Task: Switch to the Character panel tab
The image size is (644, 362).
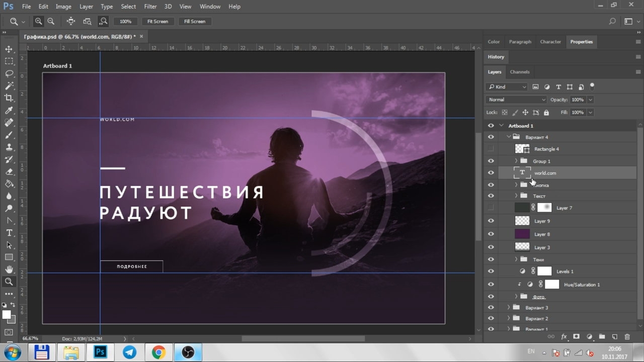Action: point(550,42)
